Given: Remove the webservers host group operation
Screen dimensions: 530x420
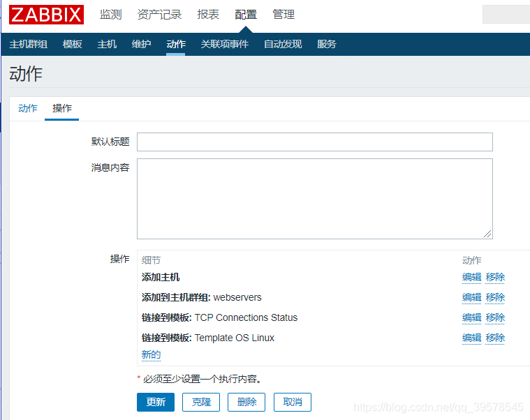Looking at the screenshot, I should [495, 297].
